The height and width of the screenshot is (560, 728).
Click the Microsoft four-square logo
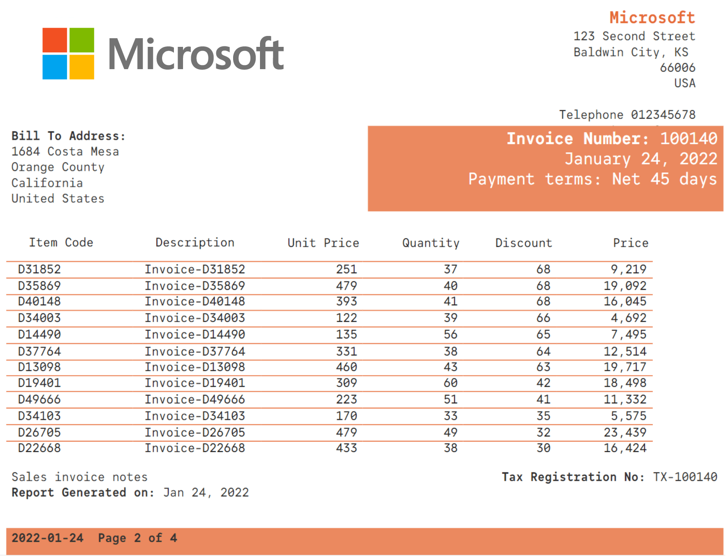pyautogui.click(x=68, y=54)
